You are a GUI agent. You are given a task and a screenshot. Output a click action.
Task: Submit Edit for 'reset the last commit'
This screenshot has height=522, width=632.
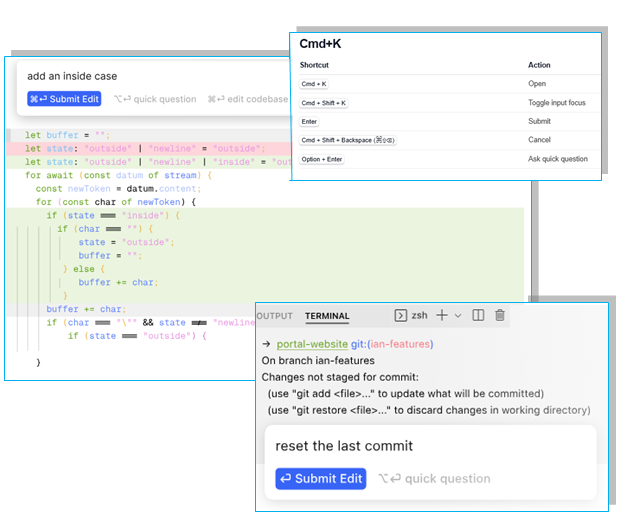(x=321, y=479)
